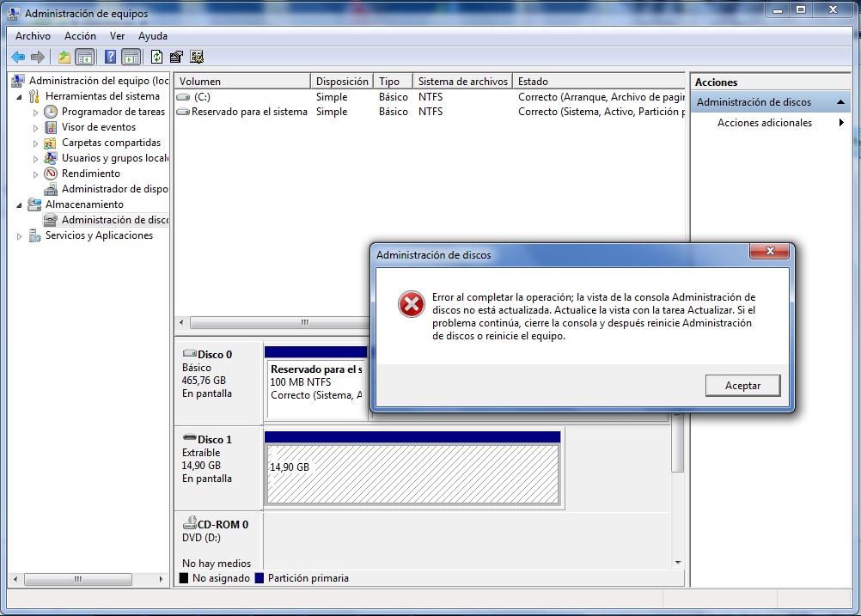Select Administrador de dispositivos in the tree
Image resolution: width=861 pixels, height=616 pixels.
115,188
